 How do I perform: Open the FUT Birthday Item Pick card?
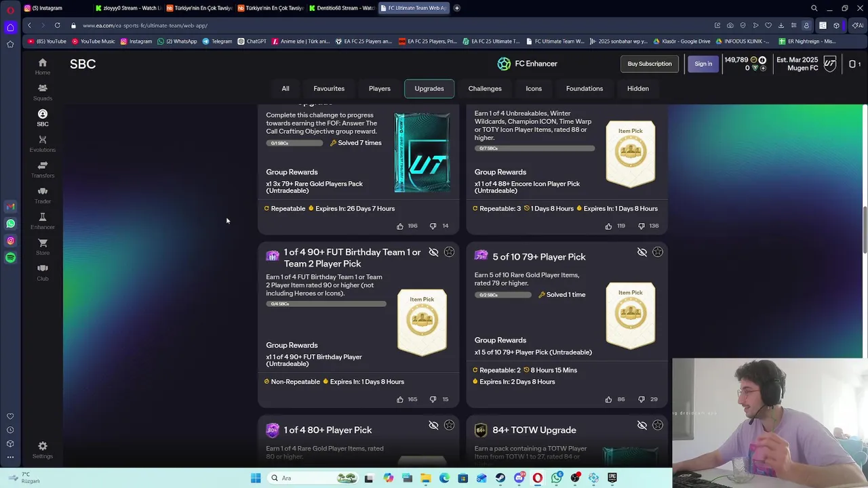point(422,323)
